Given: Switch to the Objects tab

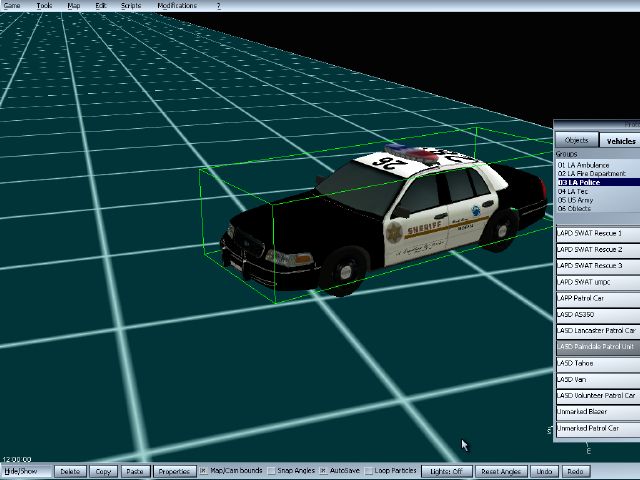Looking at the screenshot, I should coord(576,140).
